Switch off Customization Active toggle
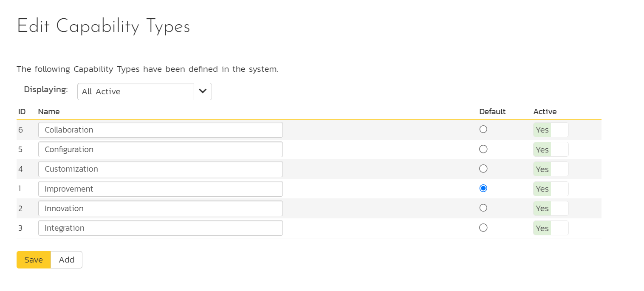The width and height of the screenshot is (644, 291). [x=551, y=169]
